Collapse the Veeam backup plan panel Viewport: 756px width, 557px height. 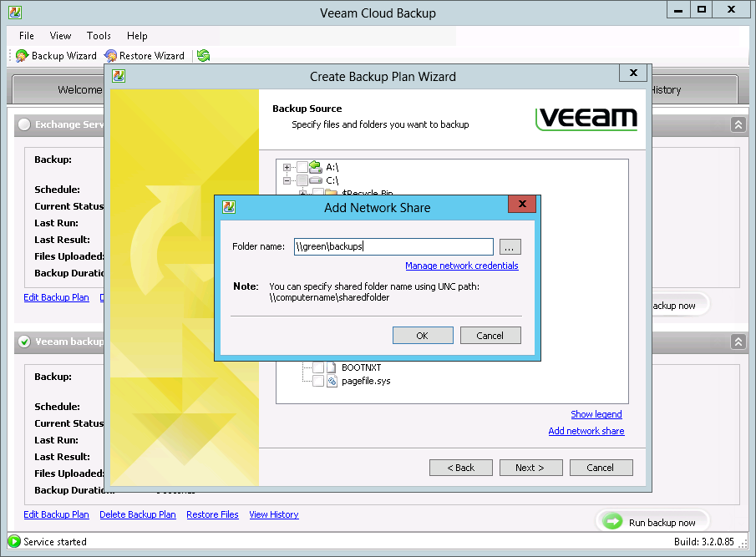[738, 342]
